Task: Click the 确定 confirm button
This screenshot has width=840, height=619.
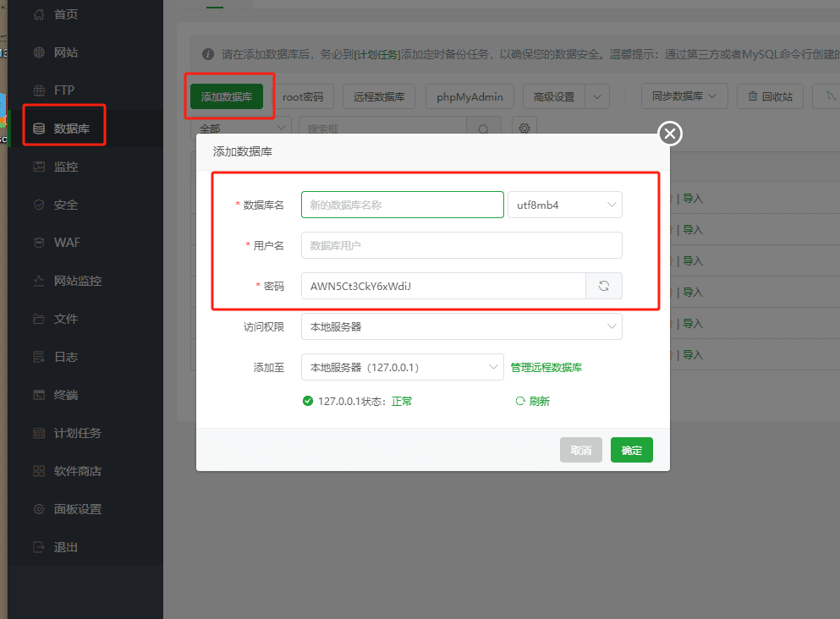Action: pyautogui.click(x=631, y=450)
